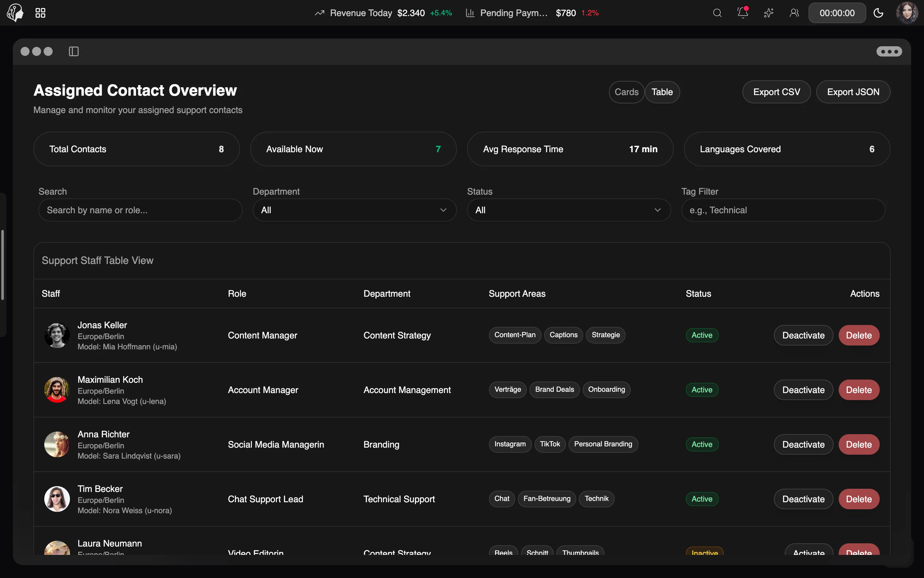Open the Department dropdown

354,210
